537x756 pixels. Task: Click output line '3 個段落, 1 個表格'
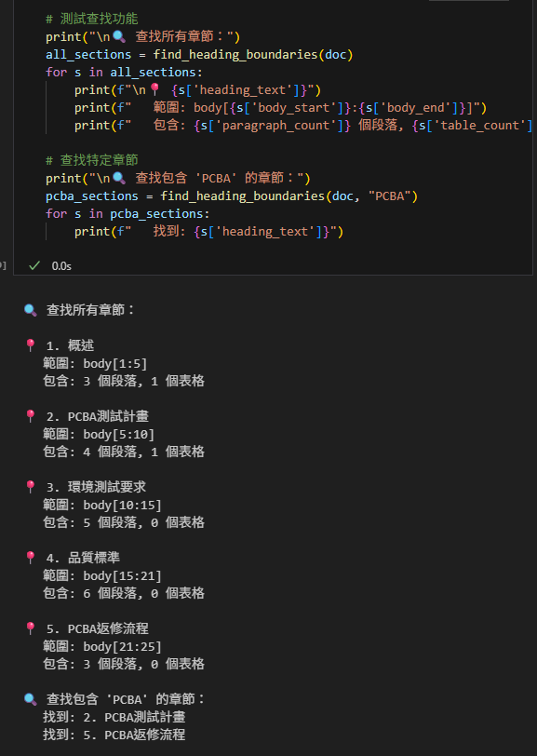click(143, 381)
